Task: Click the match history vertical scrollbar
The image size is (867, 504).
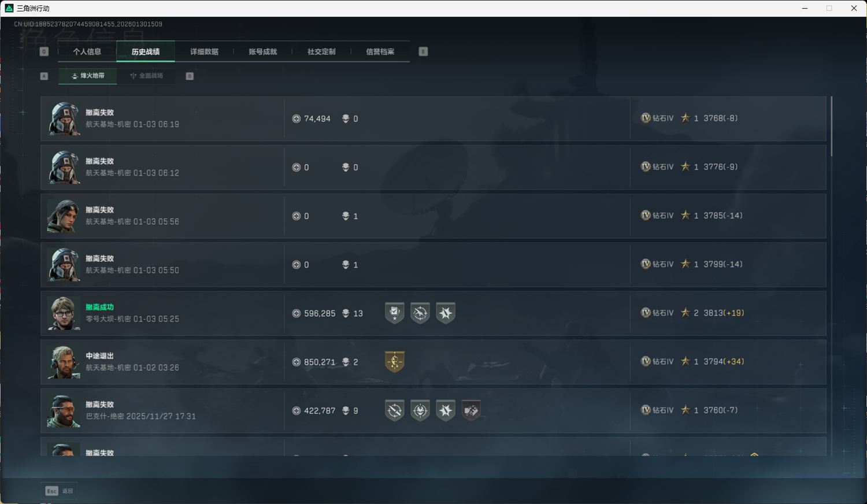Action: (831, 126)
